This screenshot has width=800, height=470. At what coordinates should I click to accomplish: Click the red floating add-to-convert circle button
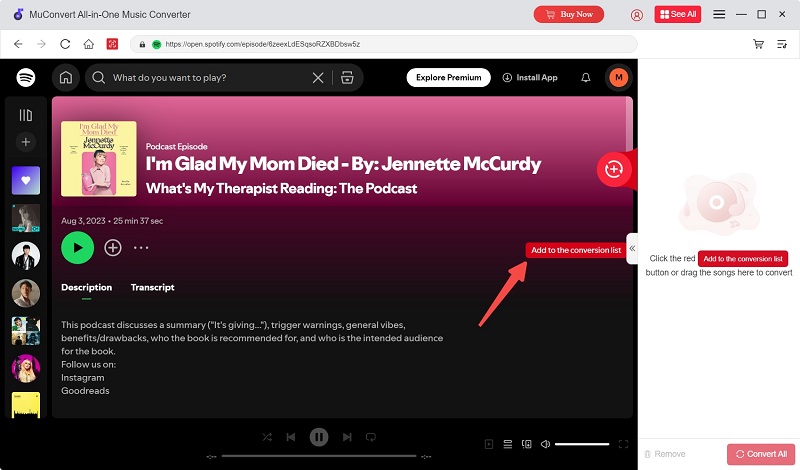613,169
